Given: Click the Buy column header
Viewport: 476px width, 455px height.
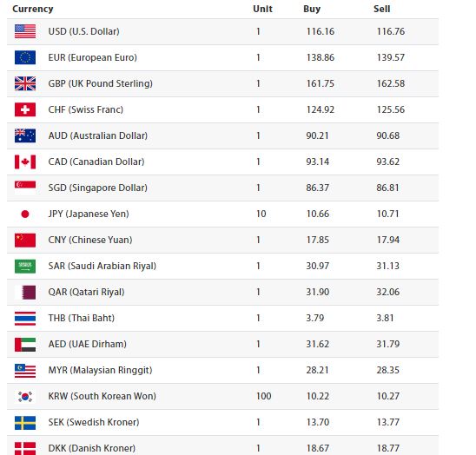Looking at the screenshot, I should coord(312,9).
